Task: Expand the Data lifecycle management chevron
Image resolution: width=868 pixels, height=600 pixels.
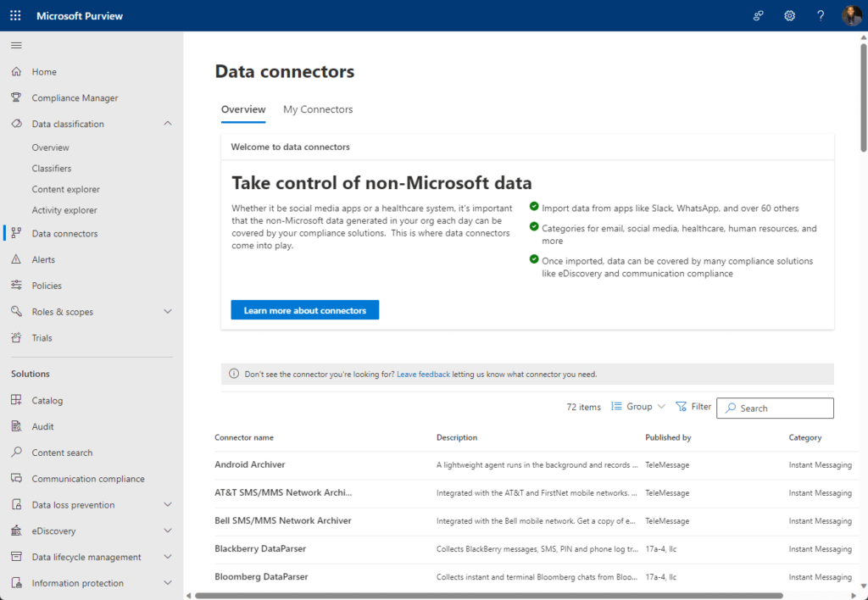Action: click(168, 556)
